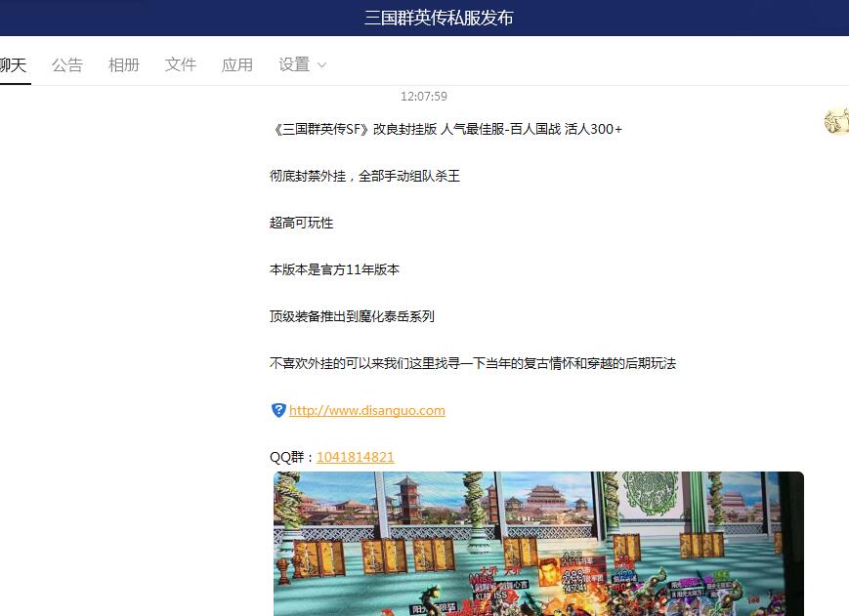This screenshot has width=849, height=616.
Task: Click the first message line starting 《三国群英传SF》
Action: tap(446, 129)
